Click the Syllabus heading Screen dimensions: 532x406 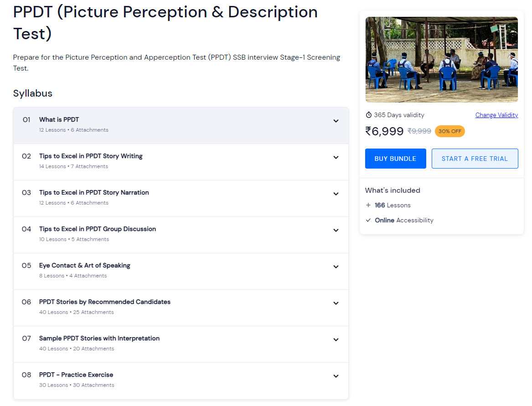click(x=32, y=93)
